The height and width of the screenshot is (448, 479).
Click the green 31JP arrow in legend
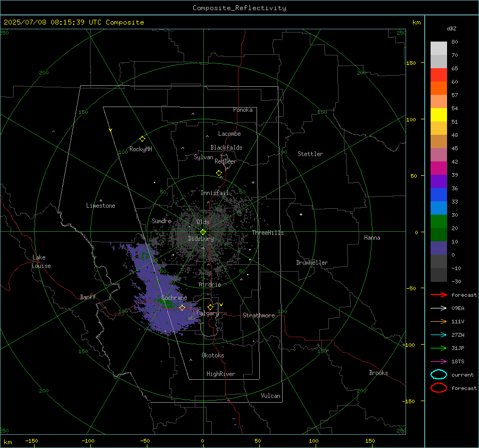coord(439,348)
